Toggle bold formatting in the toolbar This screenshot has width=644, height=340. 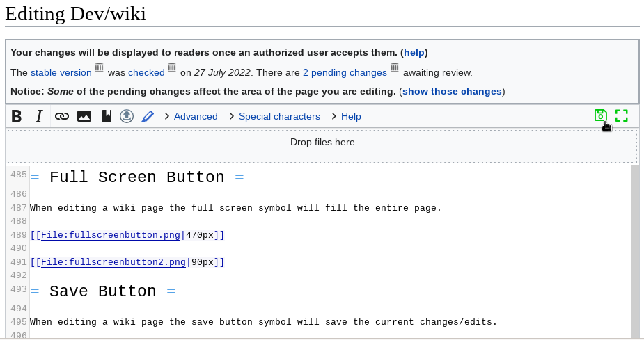17,116
